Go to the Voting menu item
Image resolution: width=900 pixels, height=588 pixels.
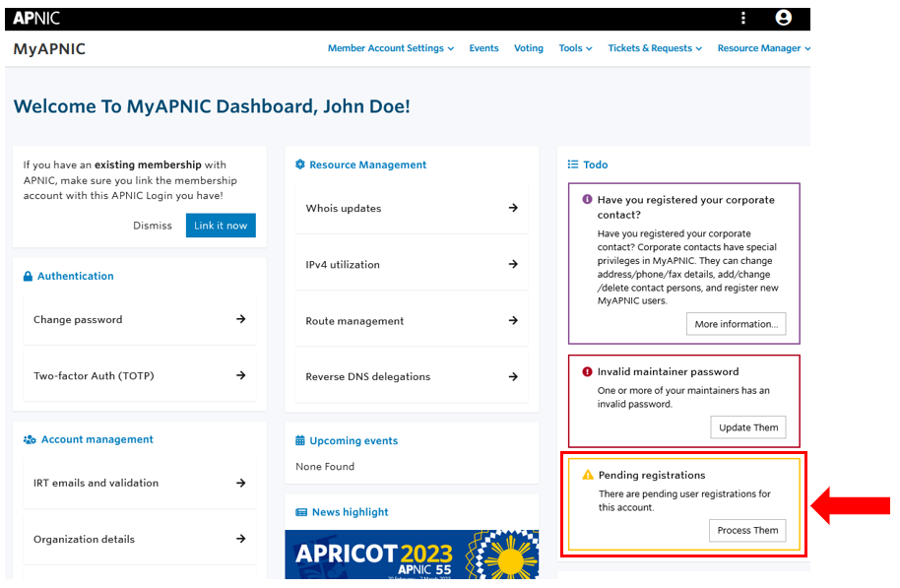click(529, 48)
